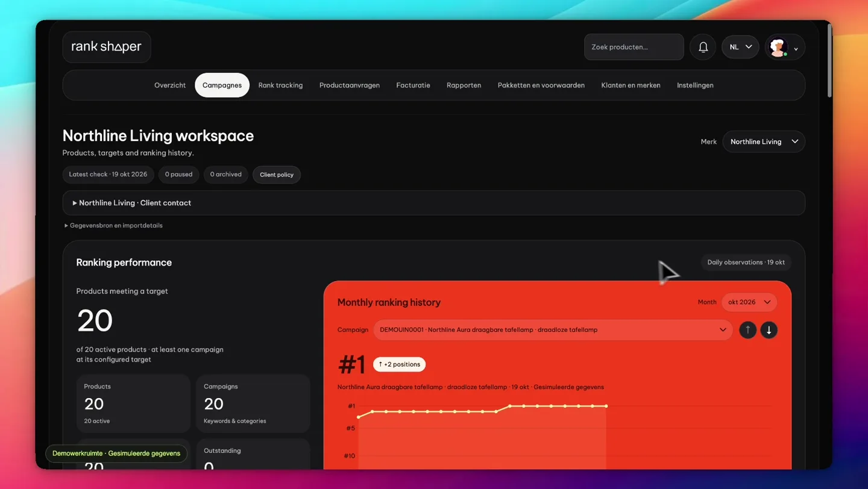Open the user avatar menu

[784, 47]
